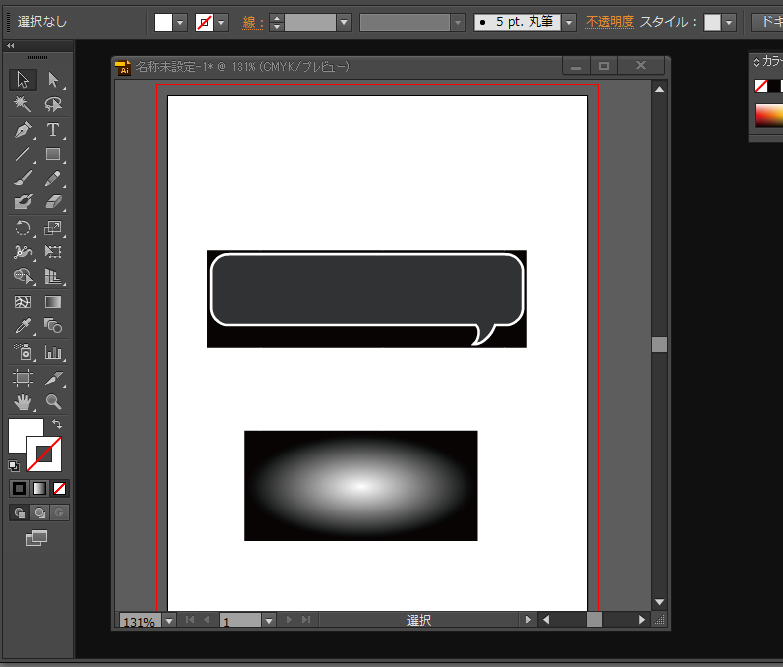Screen dimensions: 783x667
Task: Change screen mode icon in the toolbox
Action: [36, 538]
